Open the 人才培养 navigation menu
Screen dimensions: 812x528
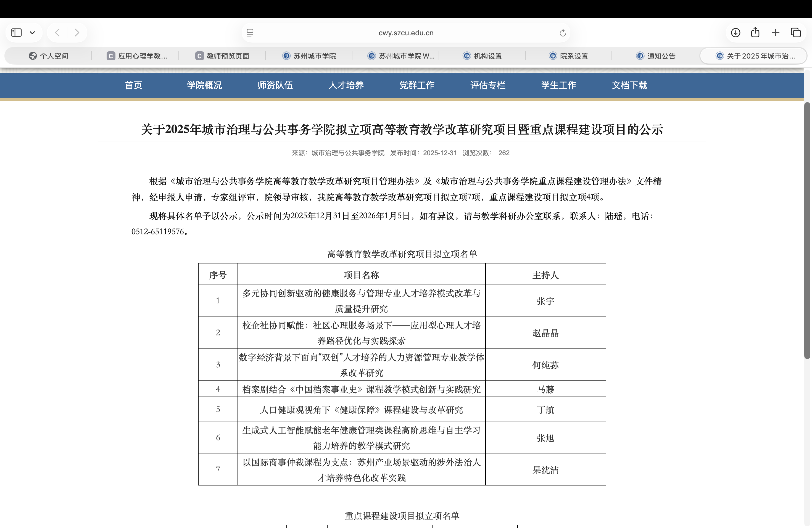click(x=346, y=85)
